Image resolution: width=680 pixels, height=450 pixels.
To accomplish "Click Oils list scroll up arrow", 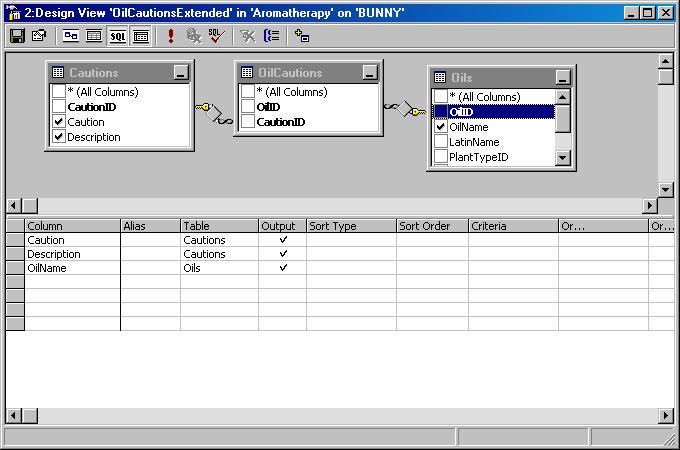I will point(562,97).
